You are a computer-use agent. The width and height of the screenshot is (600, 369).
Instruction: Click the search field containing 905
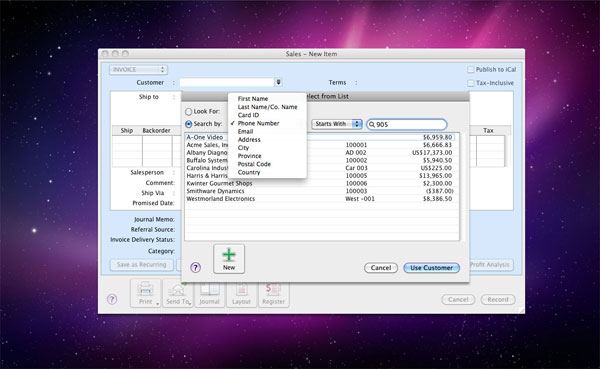406,124
